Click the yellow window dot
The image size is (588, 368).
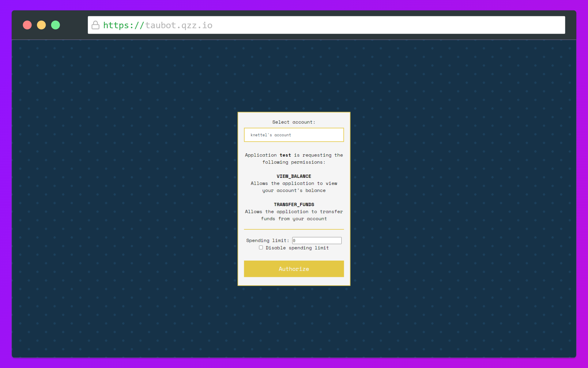(41, 25)
